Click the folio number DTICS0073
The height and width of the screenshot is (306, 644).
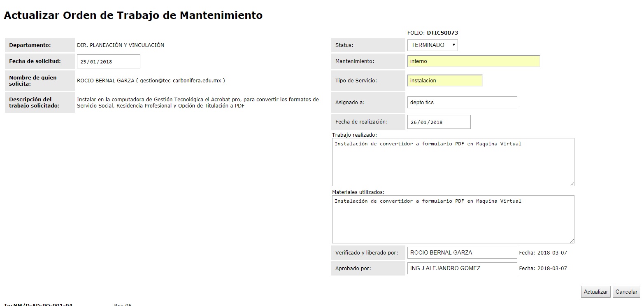click(x=442, y=33)
